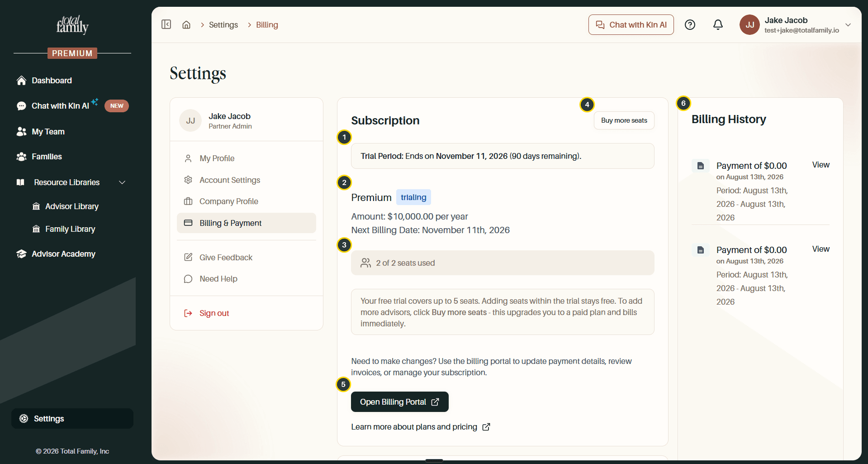Click the Account Settings gear icon
The image size is (868, 464).
click(x=188, y=180)
